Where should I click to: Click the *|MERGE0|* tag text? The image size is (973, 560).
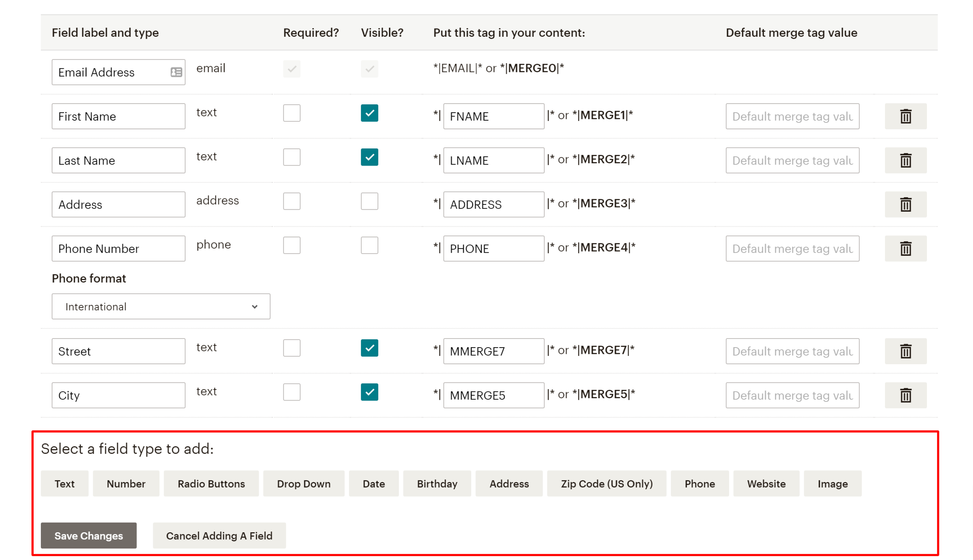tap(532, 68)
